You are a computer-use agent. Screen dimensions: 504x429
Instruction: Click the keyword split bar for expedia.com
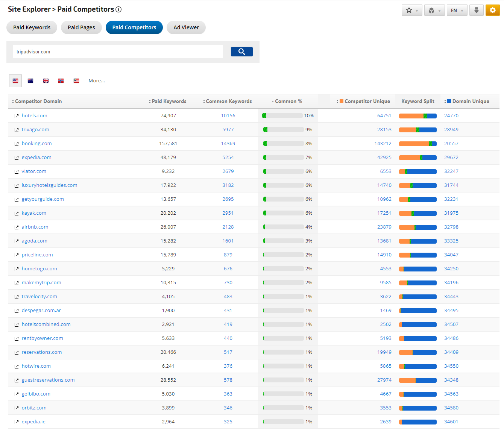coord(417,158)
